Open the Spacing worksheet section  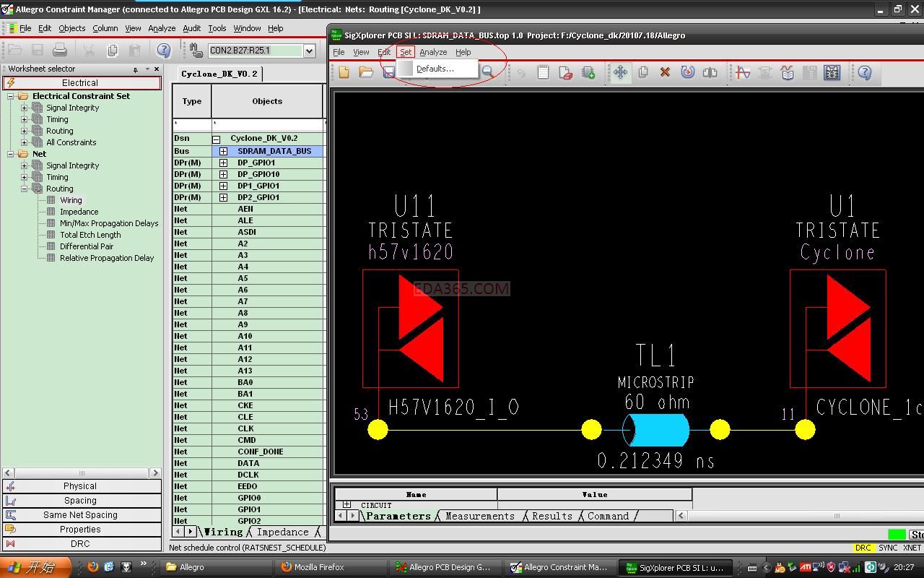point(82,501)
